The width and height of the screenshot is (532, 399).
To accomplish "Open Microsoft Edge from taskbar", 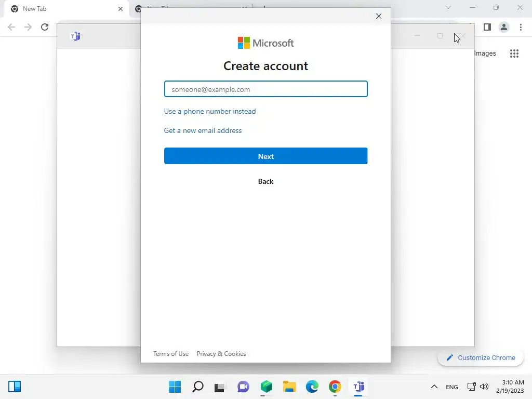I will pos(312,387).
